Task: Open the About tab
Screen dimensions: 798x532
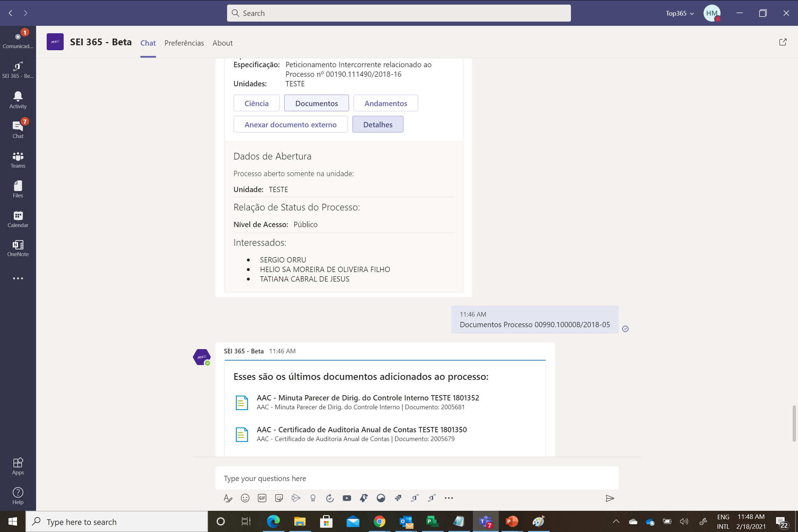Action: click(x=222, y=43)
